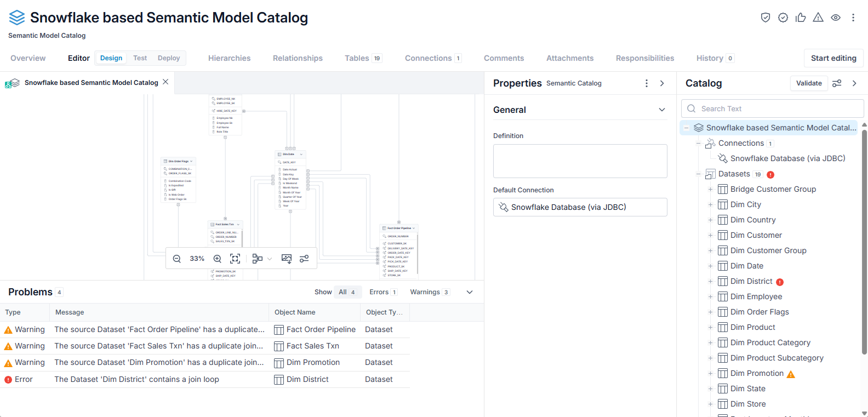Image resolution: width=868 pixels, height=417 pixels.
Task: Focus the catalog Search Text field
Action: coord(773,108)
